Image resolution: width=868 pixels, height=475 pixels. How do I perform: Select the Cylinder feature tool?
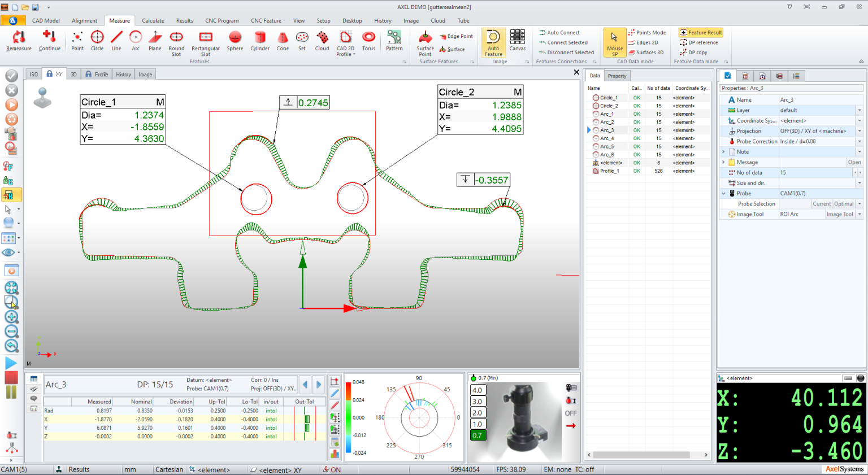(259, 41)
